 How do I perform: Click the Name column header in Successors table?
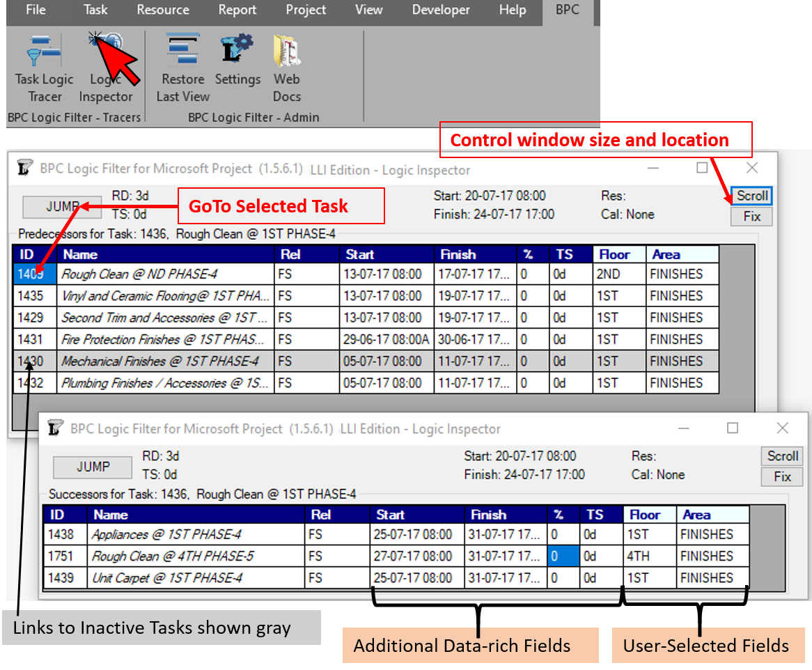tap(196, 515)
